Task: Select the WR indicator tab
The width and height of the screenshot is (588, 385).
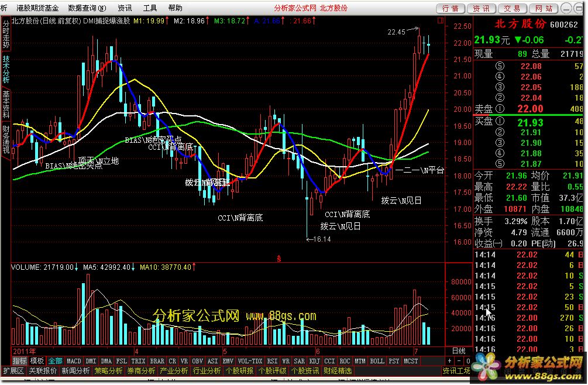Action: pos(286,361)
